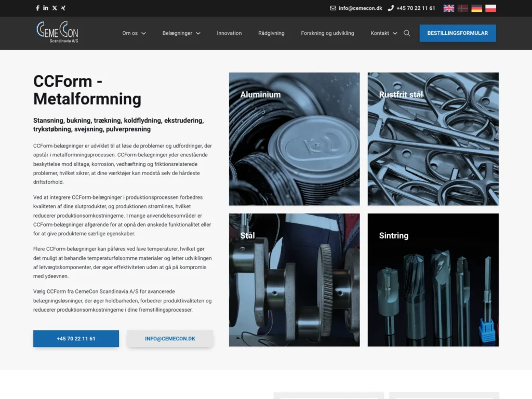Viewport: 532px width, 399px height.
Task: Click the blue +45 70 22 11 61 button
Action: (76, 339)
